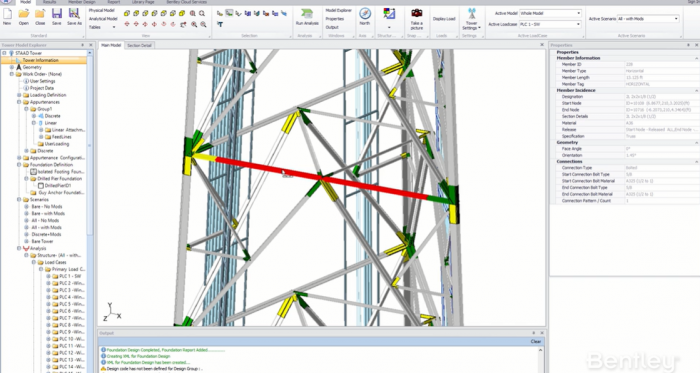Expand the Scenarios tree node
700x373 pixels.
(x=19, y=199)
